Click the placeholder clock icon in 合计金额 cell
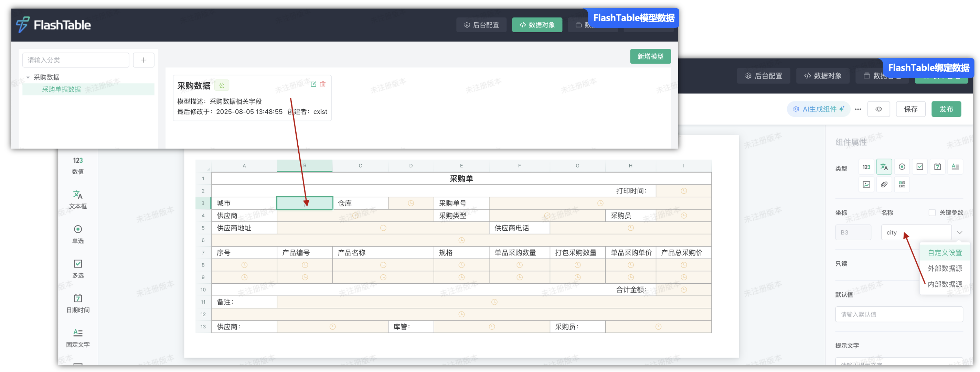Screen dimensions: 980x372 pyautogui.click(x=684, y=290)
